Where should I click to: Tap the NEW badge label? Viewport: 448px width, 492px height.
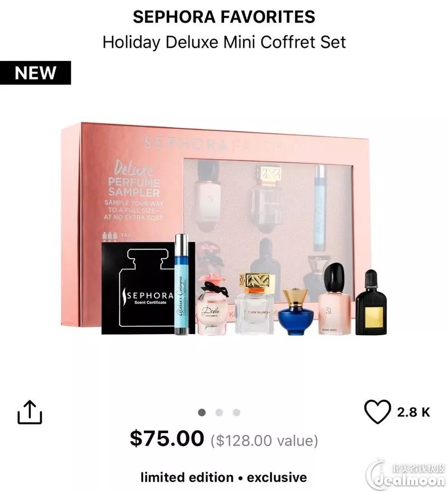(35, 73)
